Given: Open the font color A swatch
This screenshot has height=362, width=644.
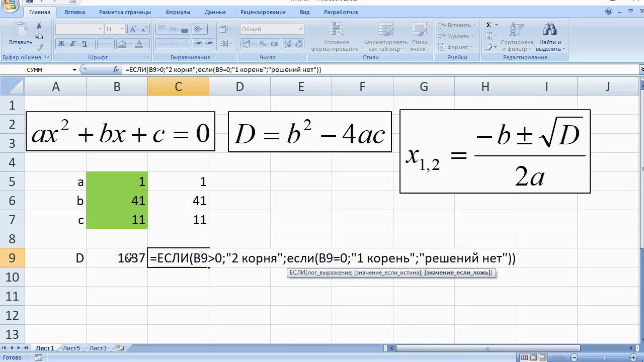Looking at the screenshot, I should [138, 44].
